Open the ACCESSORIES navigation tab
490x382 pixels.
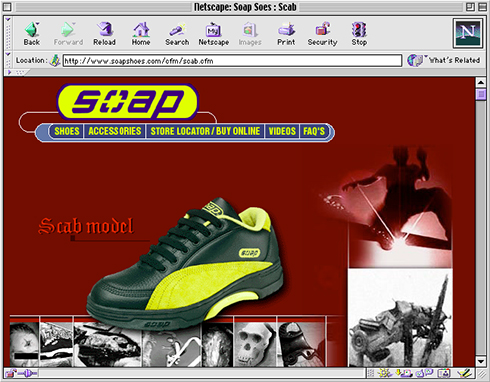[115, 131]
